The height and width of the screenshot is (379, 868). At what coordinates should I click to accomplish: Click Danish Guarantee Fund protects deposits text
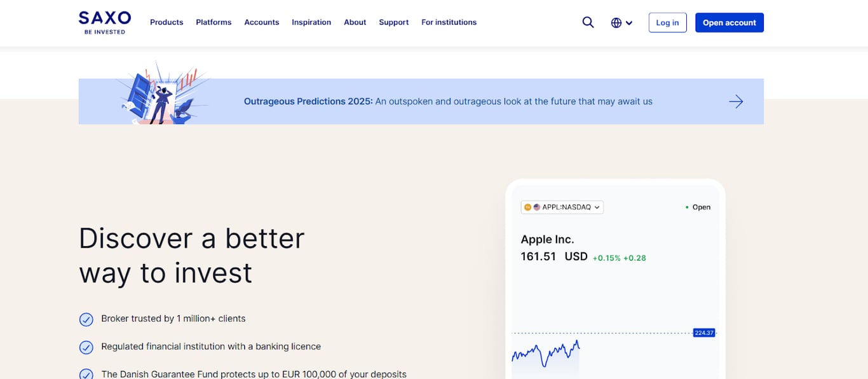pyautogui.click(x=254, y=374)
